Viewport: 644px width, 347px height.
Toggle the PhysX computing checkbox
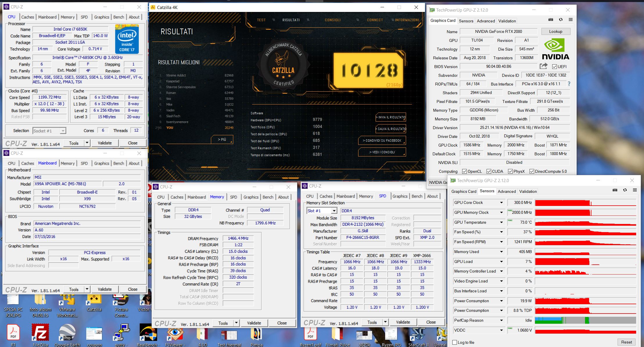coord(510,171)
